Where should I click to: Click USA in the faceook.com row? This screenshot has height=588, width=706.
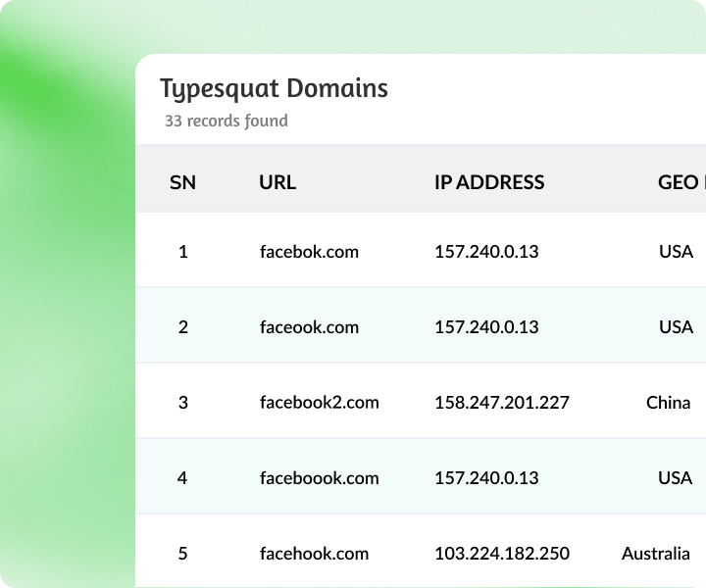tap(676, 327)
